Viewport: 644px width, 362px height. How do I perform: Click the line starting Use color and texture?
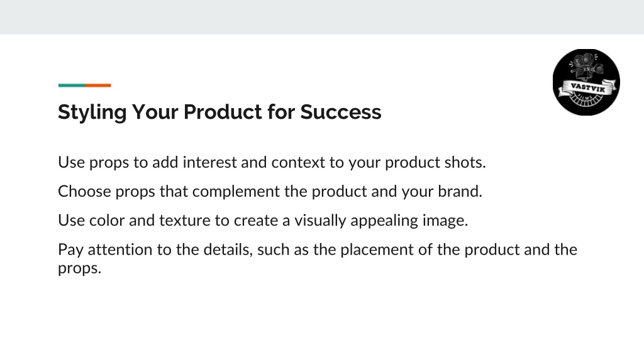[263, 221]
